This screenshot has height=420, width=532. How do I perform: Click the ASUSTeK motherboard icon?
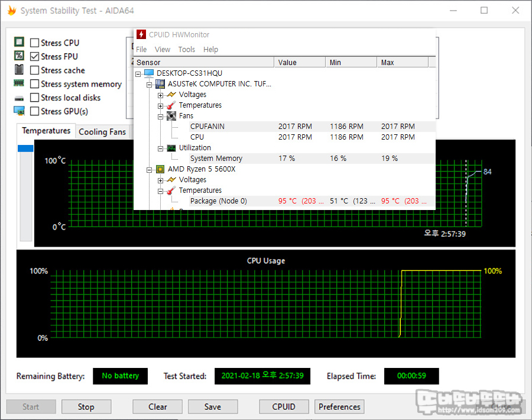click(x=160, y=84)
